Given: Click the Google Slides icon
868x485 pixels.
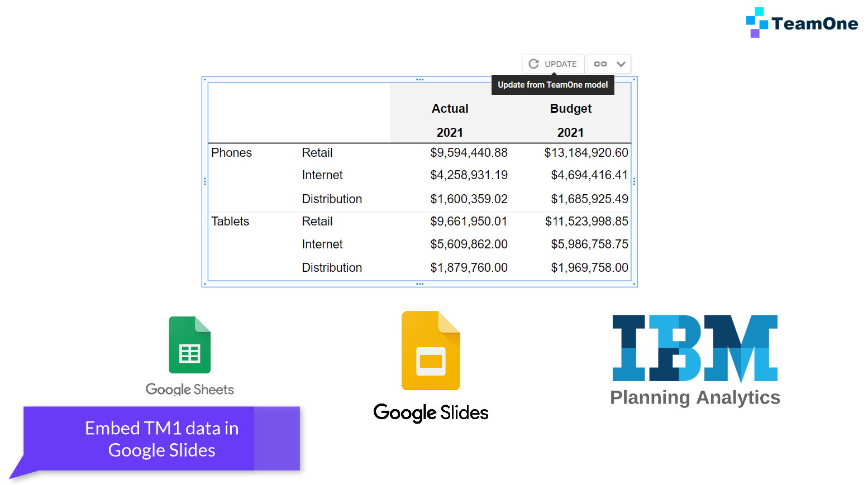Looking at the screenshot, I should click(x=431, y=350).
